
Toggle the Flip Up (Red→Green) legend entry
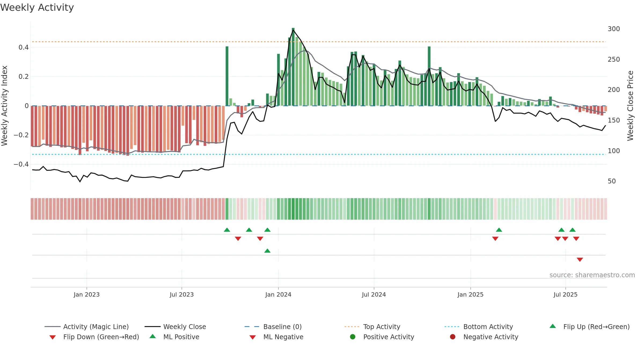coord(589,327)
